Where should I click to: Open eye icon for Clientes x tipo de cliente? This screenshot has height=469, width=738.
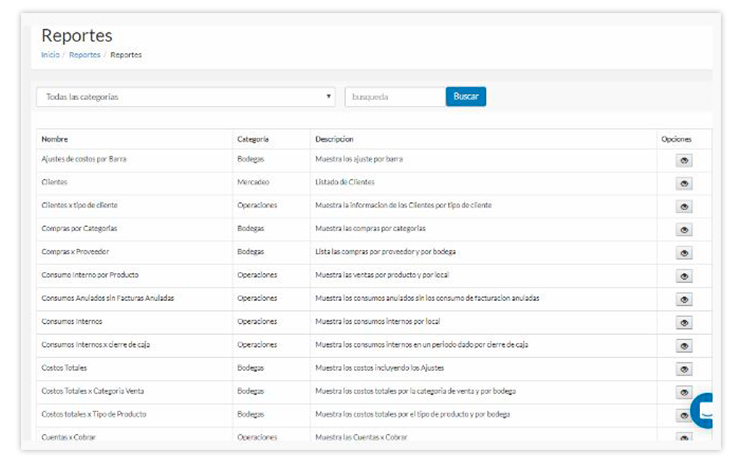(x=684, y=206)
